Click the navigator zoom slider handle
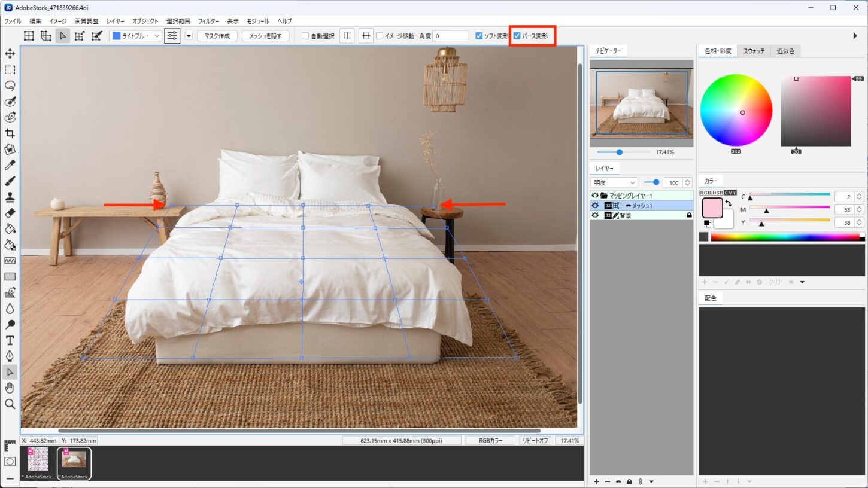The image size is (868, 488). (619, 152)
